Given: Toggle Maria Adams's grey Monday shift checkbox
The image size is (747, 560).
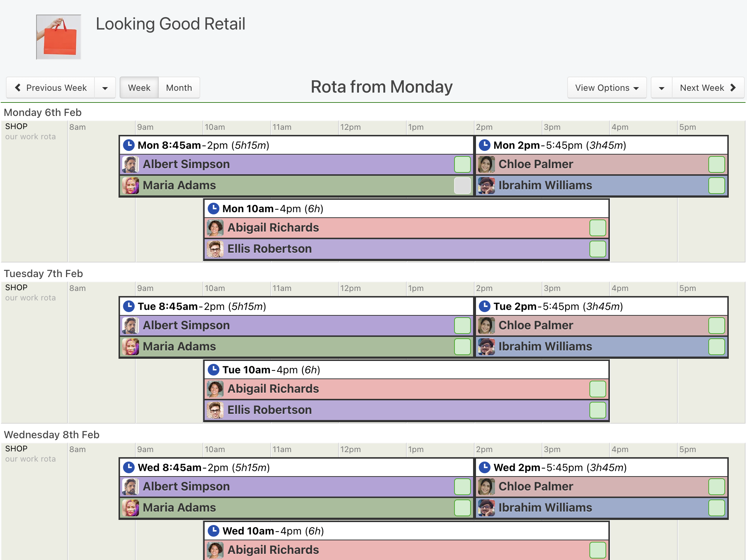Looking at the screenshot, I should (x=462, y=186).
